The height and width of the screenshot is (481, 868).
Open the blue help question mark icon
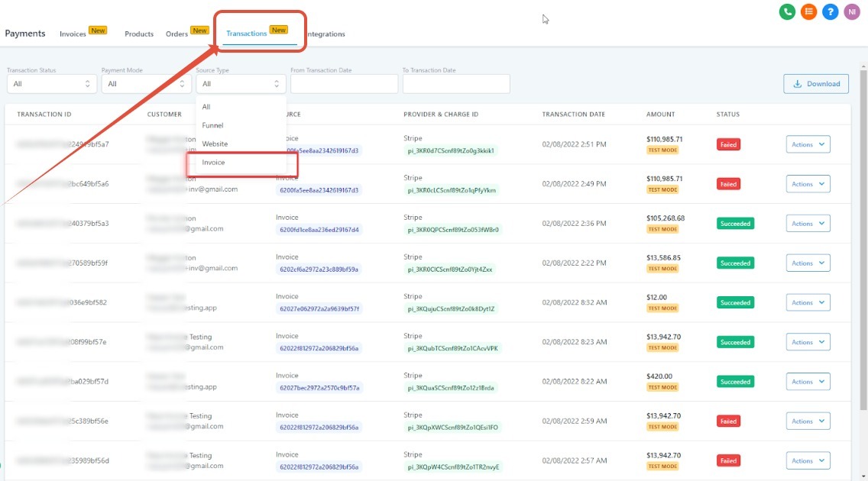pos(830,11)
